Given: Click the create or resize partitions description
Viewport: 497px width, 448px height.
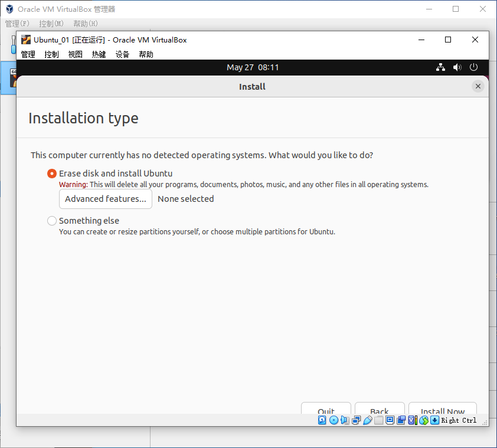Looking at the screenshot, I should [197, 232].
